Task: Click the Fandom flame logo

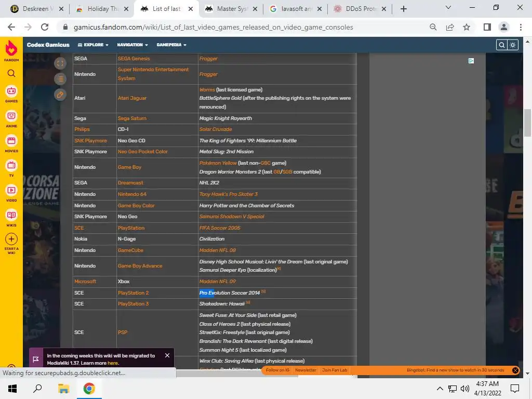Action: coord(11,48)
